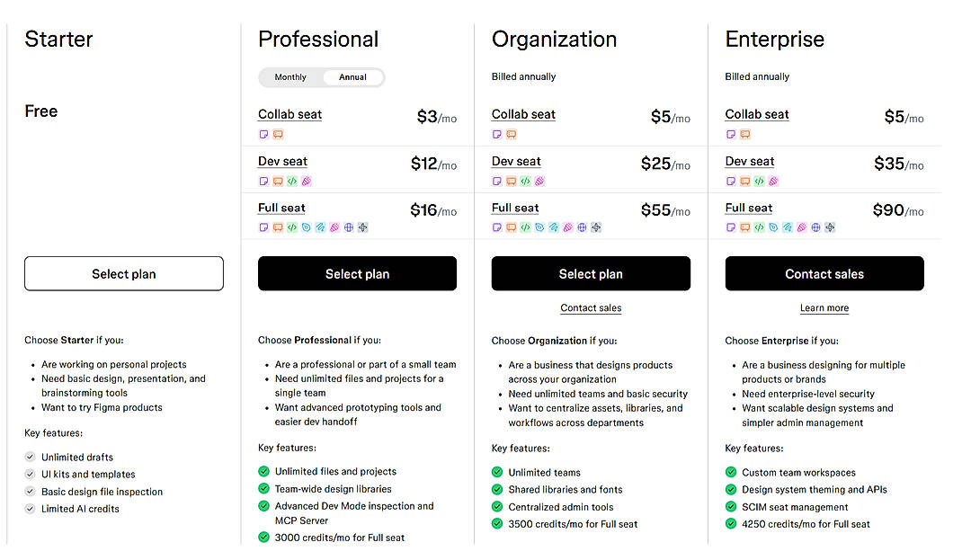Expand the Collab seat details under Organization
The height and width of the screenshot is (560, 962).
click(x=524, y=114)
